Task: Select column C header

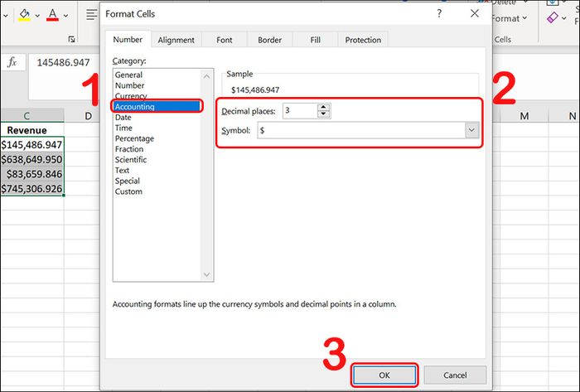Action: click(x=27, y=116)
